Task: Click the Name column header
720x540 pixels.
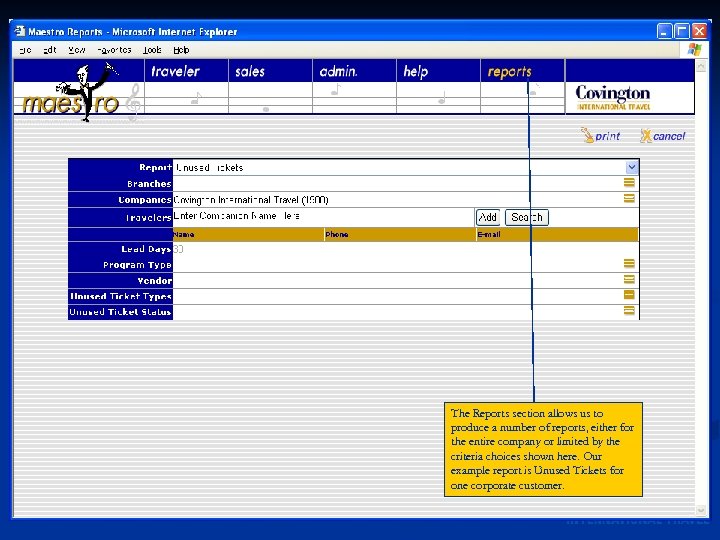Action: tap(248, 234)
